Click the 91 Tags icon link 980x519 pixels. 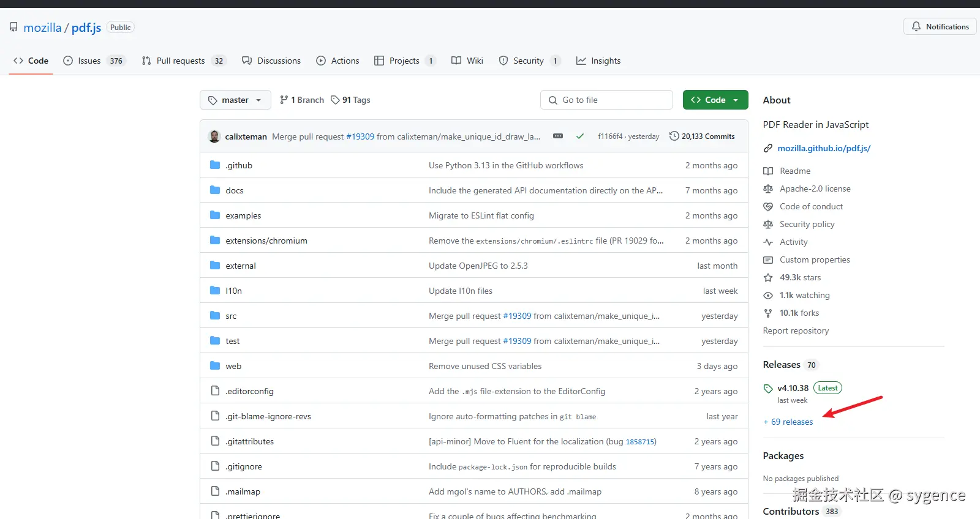click(x=335, y=100)
